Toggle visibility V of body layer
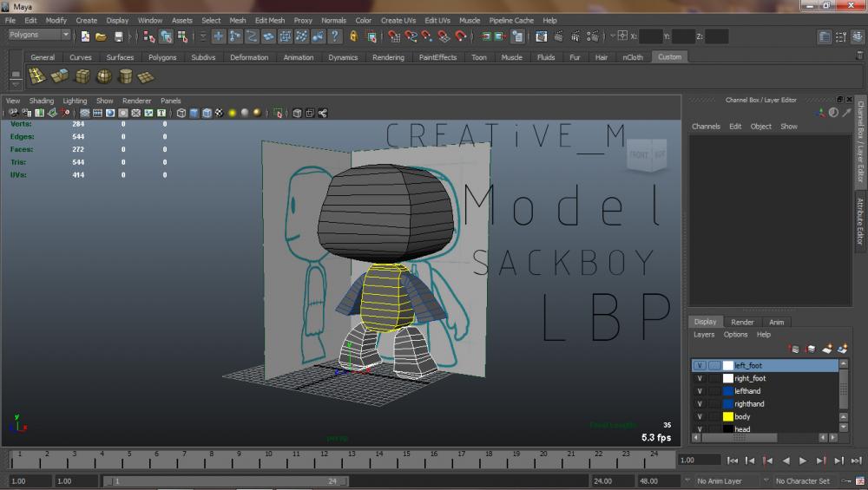868x490 pixels. [700, 416]
